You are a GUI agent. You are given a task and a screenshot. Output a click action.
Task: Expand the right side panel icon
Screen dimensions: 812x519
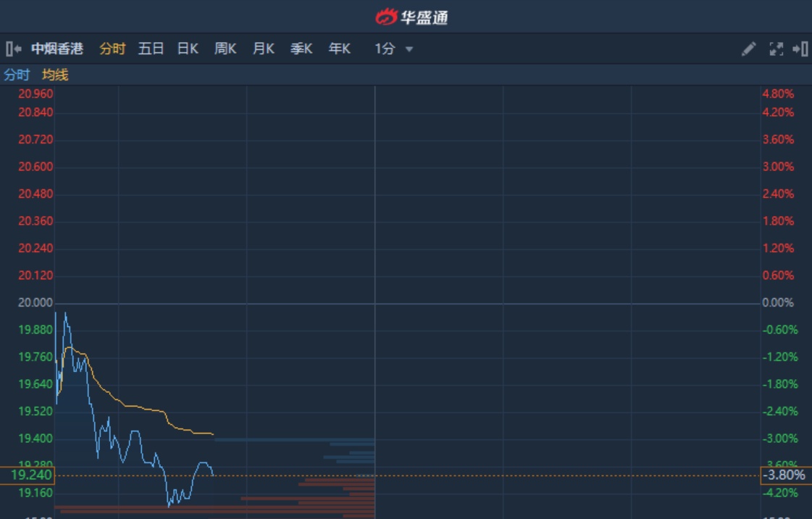pos(800,49)
